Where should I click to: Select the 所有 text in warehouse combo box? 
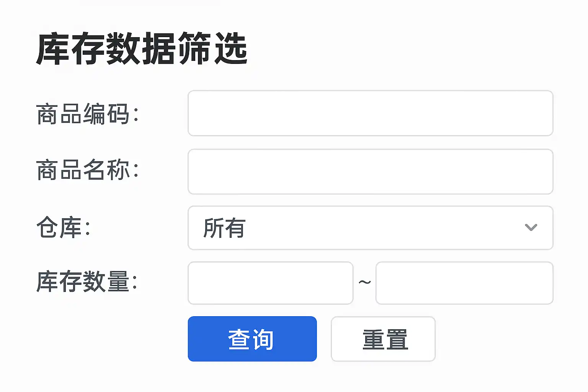coord(224,228)
